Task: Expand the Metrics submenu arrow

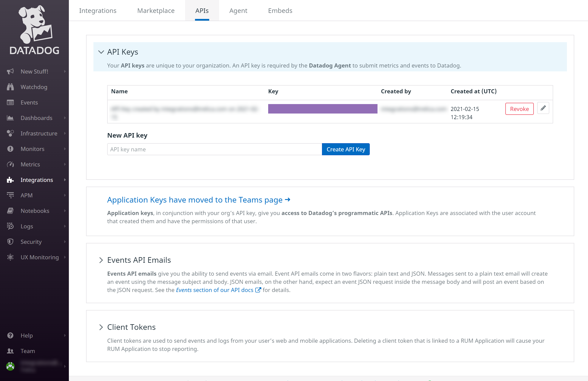Action: (x=65, y=164)
